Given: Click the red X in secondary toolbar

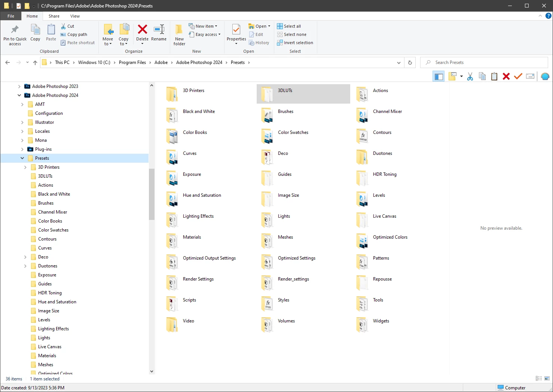Looking at the screenshot, I should pos(506,77).
